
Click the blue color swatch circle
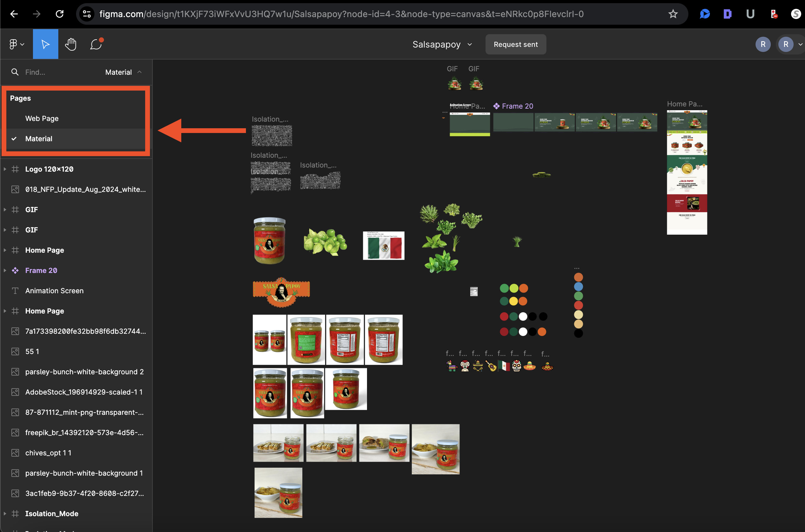[x=578, y=287]
